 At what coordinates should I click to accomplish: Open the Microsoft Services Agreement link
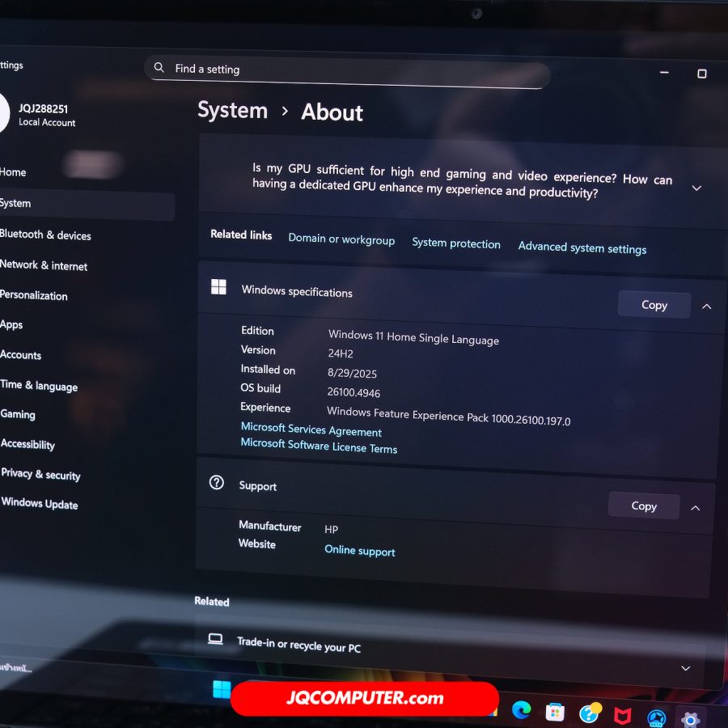point(311,430)
